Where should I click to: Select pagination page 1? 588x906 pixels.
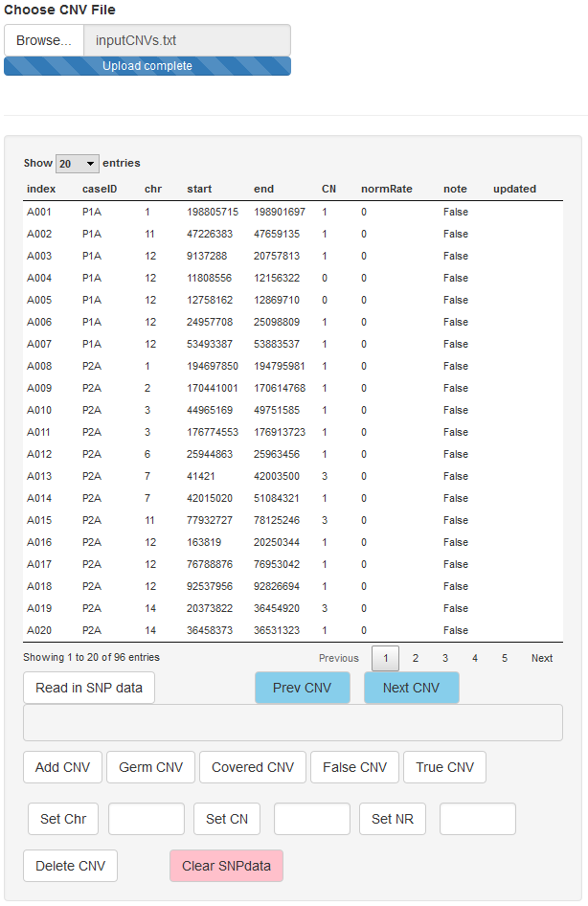tap(385, 658)
